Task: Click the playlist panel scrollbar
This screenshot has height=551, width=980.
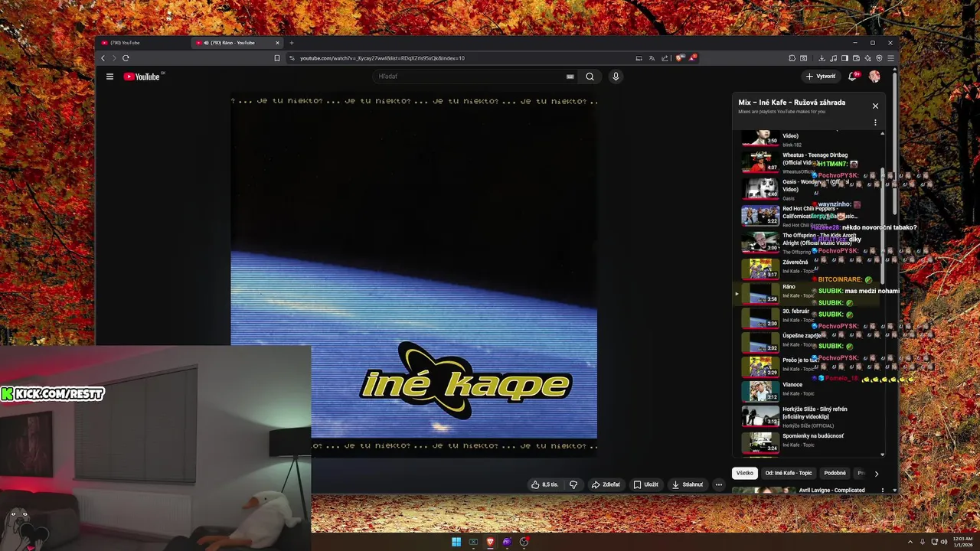Action: click(x=882, y=225)
